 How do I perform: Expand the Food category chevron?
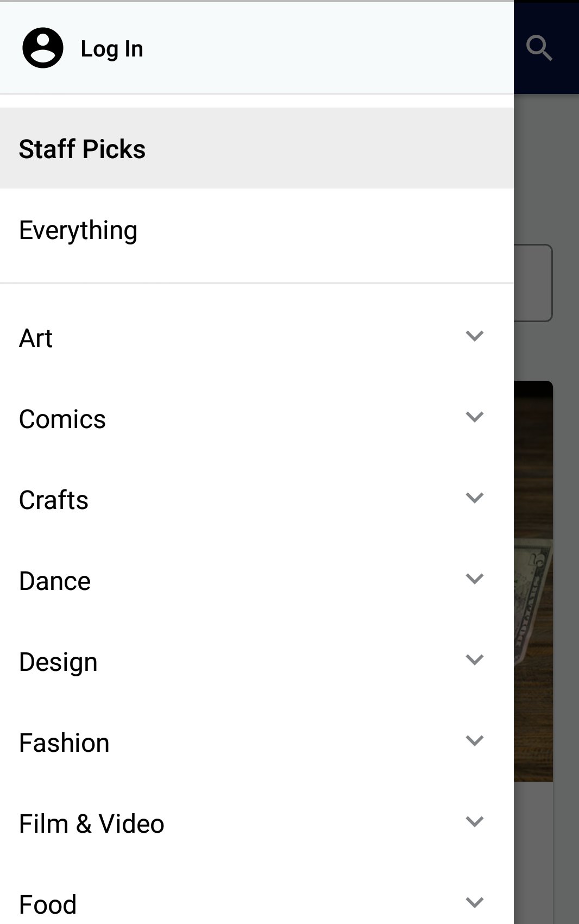coord(475,903)
